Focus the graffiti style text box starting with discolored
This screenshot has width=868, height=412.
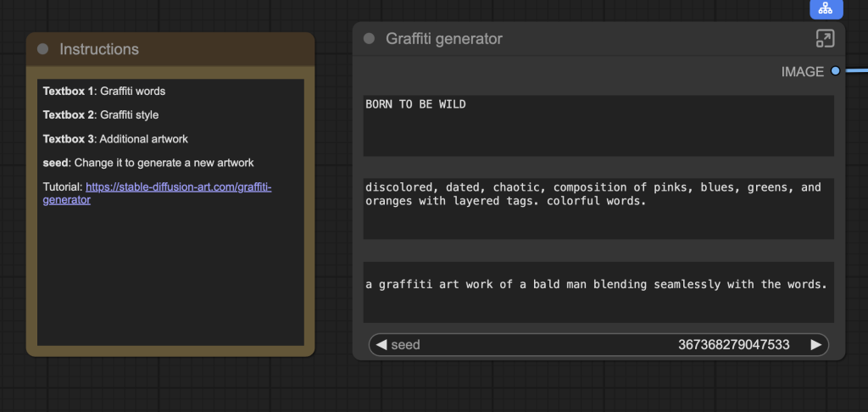(598, 209)
